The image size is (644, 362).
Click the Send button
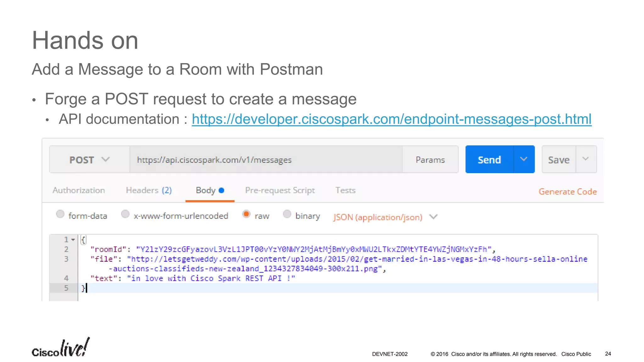489,160
